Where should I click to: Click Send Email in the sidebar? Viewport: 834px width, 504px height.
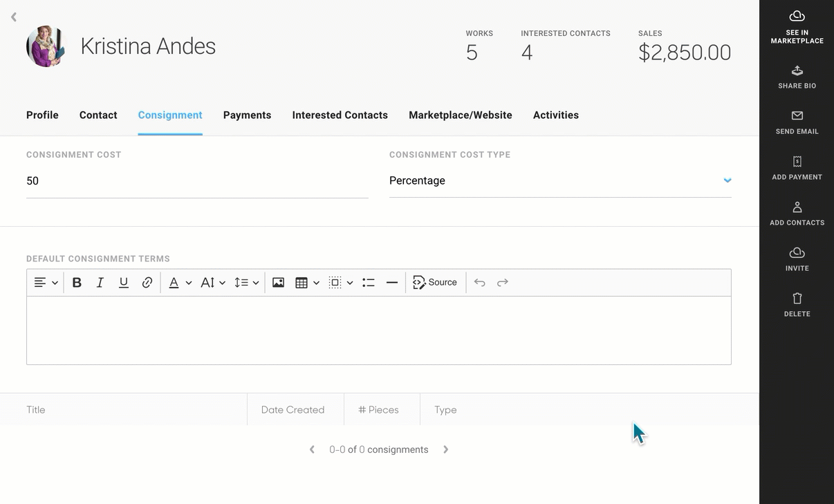797,122
